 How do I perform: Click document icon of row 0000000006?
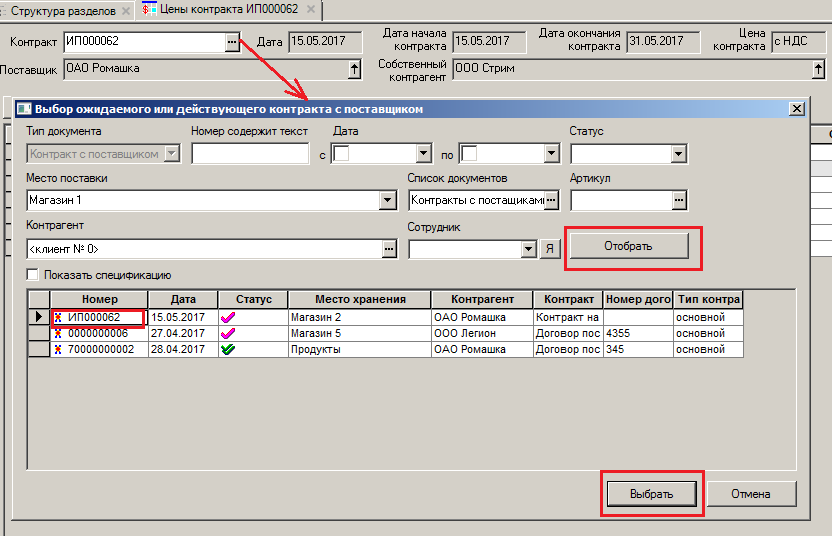click(x=58, y=333)
